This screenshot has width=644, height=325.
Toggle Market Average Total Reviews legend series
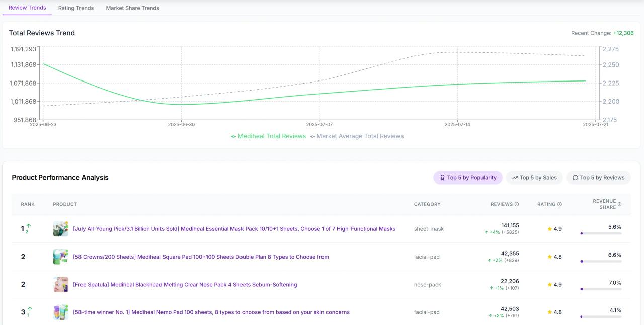click(357, 136)
